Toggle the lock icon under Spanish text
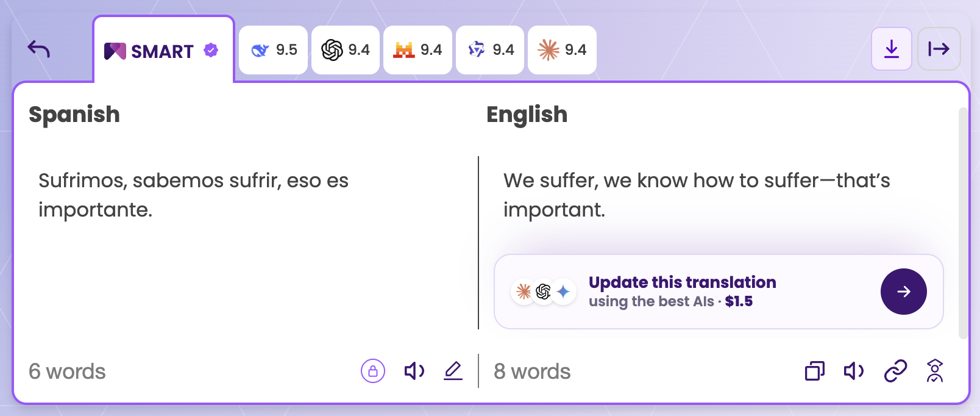 click(x=373, y=371)
